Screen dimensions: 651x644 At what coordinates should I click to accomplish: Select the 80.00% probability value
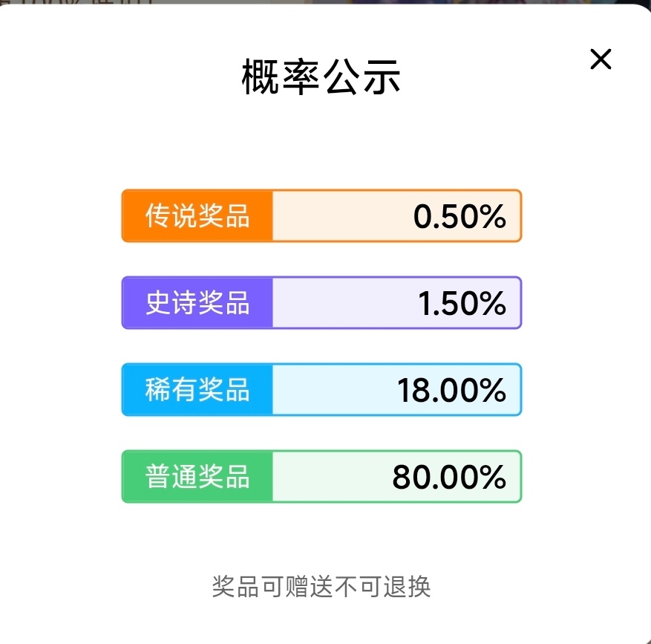pyautogui.click(x=449, y=478)
